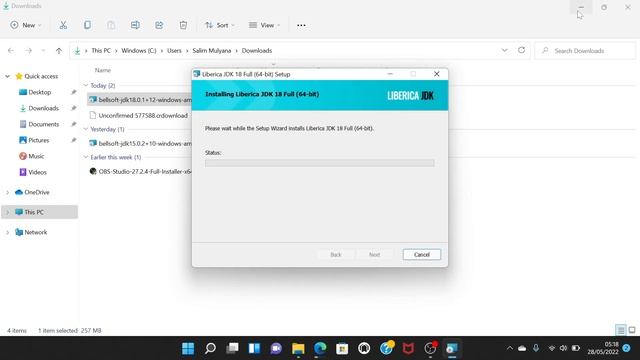Collapse the Today file group

point(86,85)
